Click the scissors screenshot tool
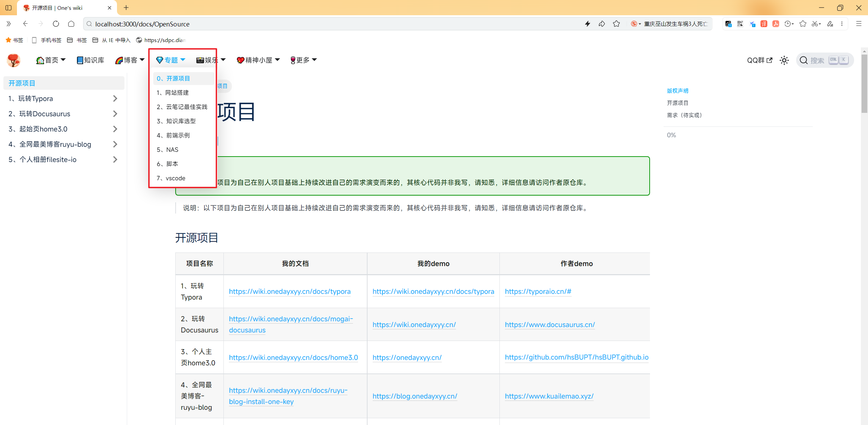This screenshot has height=425, width=868. coord(816,24)
